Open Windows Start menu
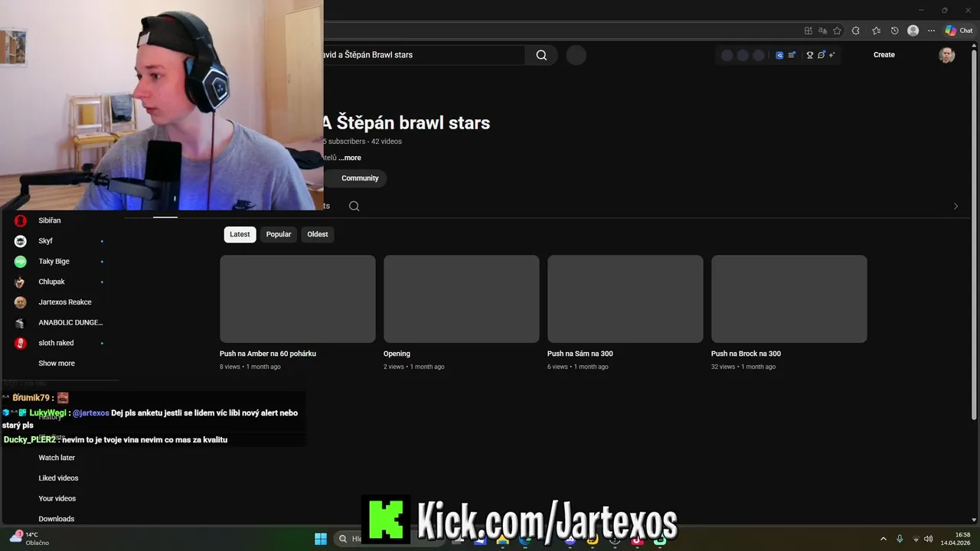The image size is (980, 551). click(321, 539)
